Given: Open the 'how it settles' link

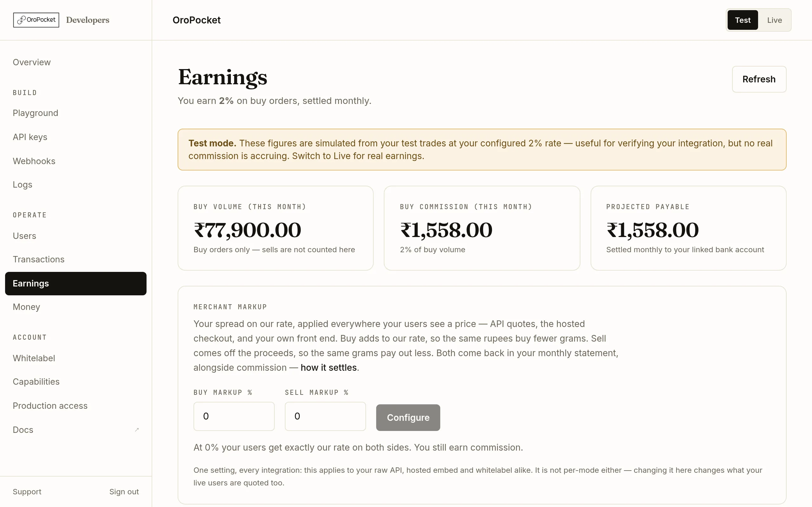Looking at the screenshot, I should point(329,368).
